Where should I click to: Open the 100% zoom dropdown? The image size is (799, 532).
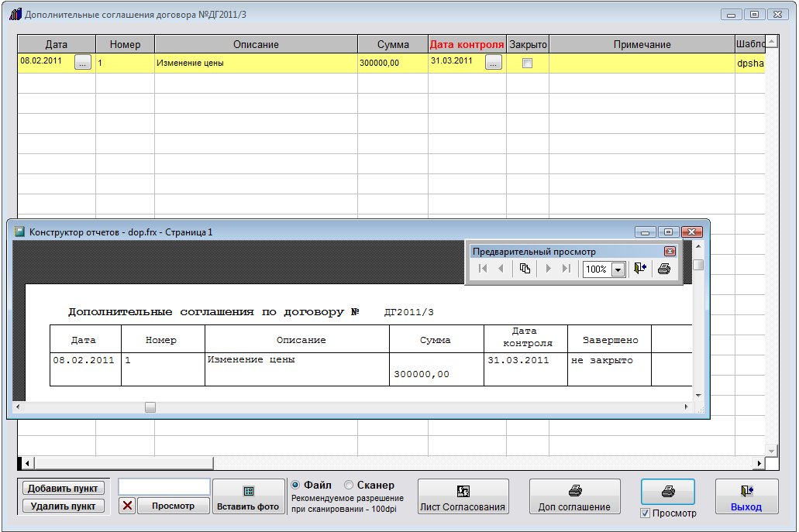tap(618, 269)
